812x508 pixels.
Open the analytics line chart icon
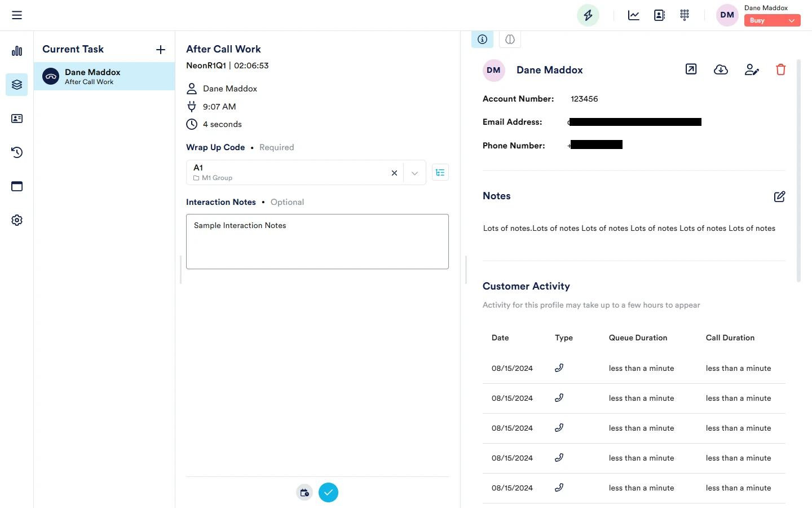pos(633,15)
